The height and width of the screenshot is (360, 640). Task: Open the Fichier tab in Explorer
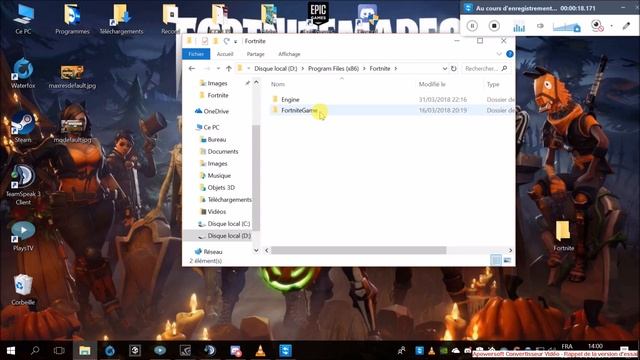[196, 54]
